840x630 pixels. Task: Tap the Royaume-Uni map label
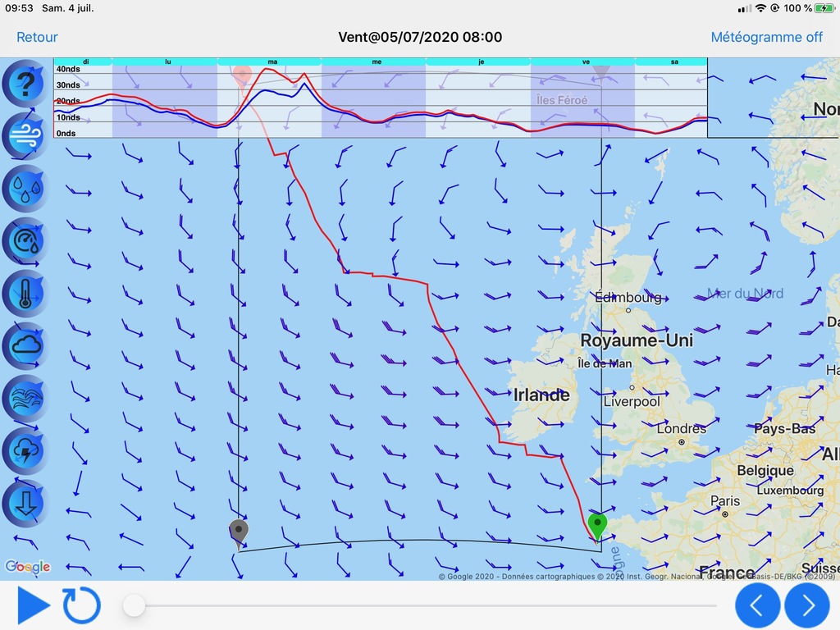point(637,340)
